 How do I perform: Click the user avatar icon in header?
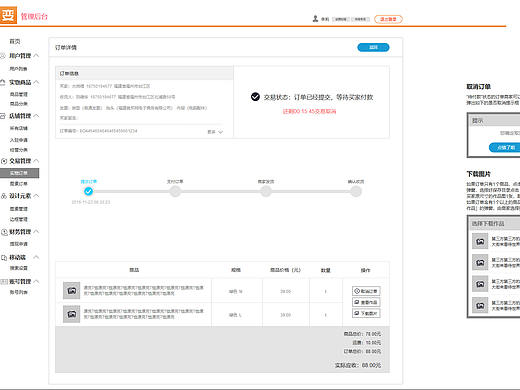[x=315, y=19]
